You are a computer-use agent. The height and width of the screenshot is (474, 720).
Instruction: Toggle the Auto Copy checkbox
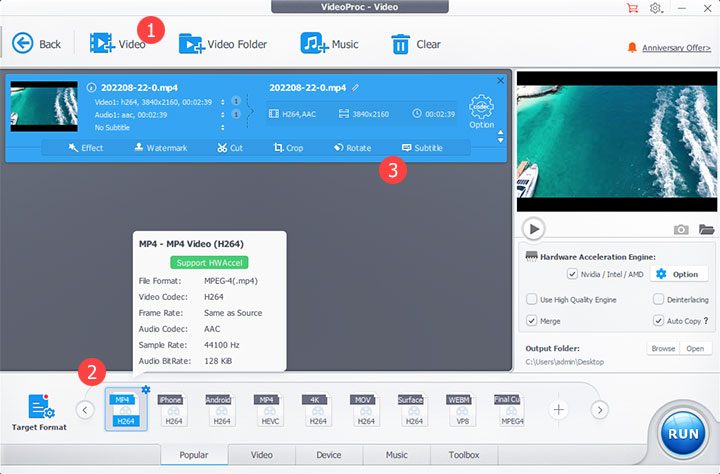tap(658, 321)
